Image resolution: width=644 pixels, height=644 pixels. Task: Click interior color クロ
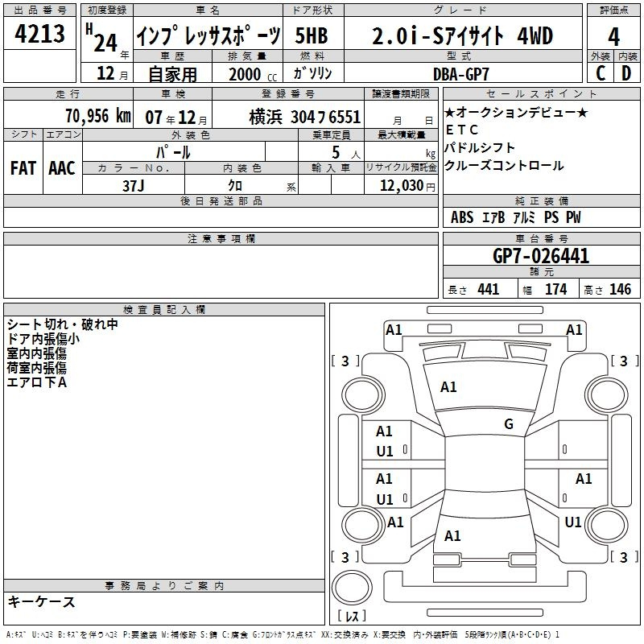235,185
